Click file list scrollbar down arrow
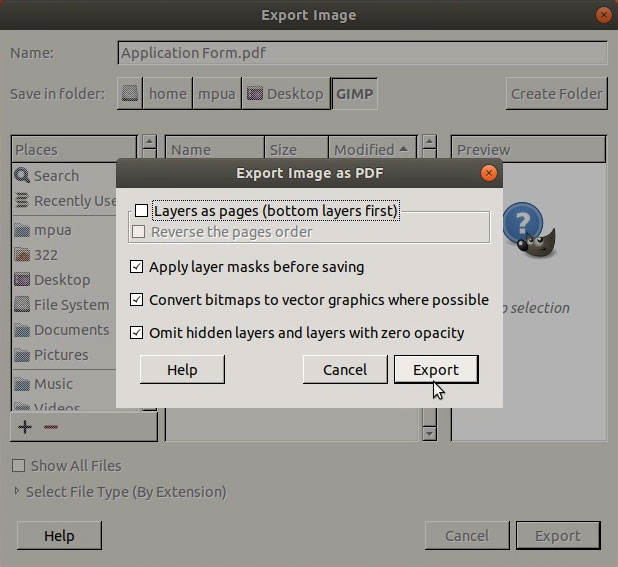The width and height of the screenshot is (618, 567). [x=429, y=433]
